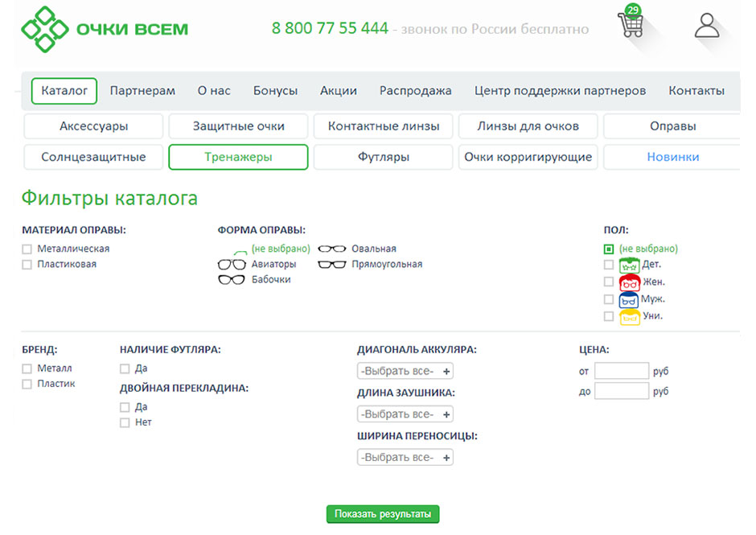Click the user account profile icon
Image resolution: width=756 pixels, height=535 pixels.
coord(707,25)
